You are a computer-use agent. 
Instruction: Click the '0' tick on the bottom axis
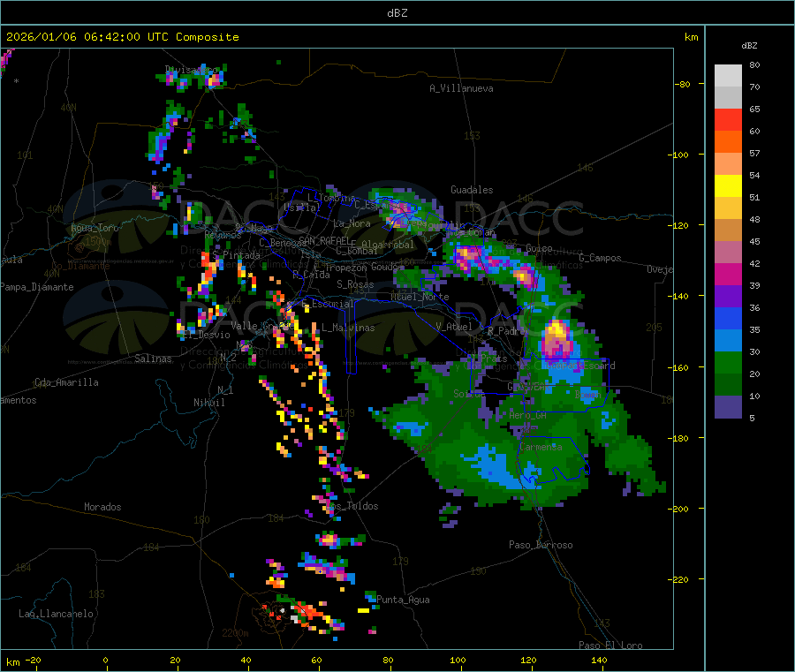tap(105, 660)
